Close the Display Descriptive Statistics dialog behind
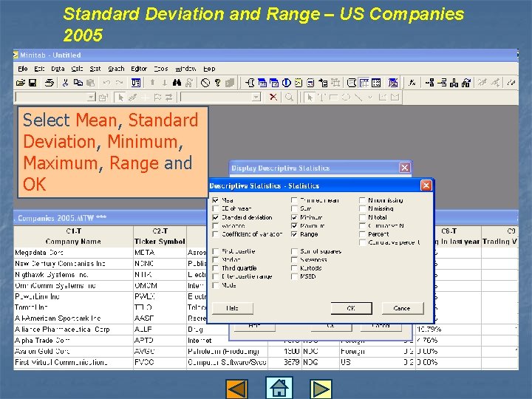532x399 pixels. (x=404, y=168)
